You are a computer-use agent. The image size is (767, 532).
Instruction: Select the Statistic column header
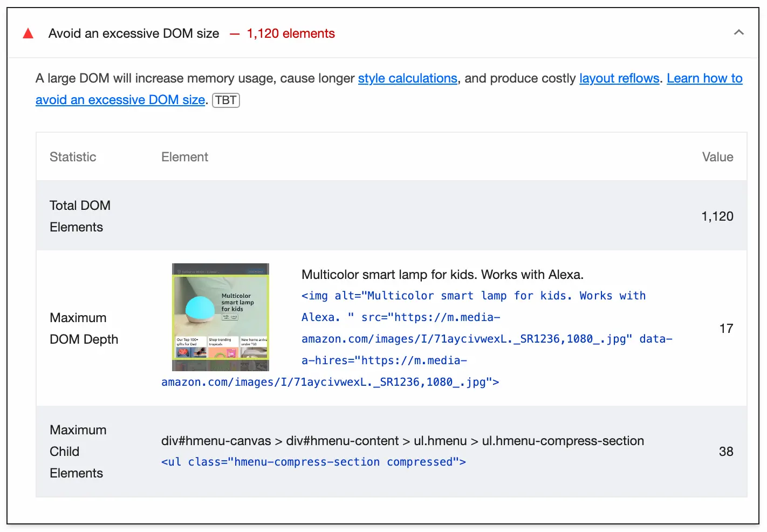[72, 157]
